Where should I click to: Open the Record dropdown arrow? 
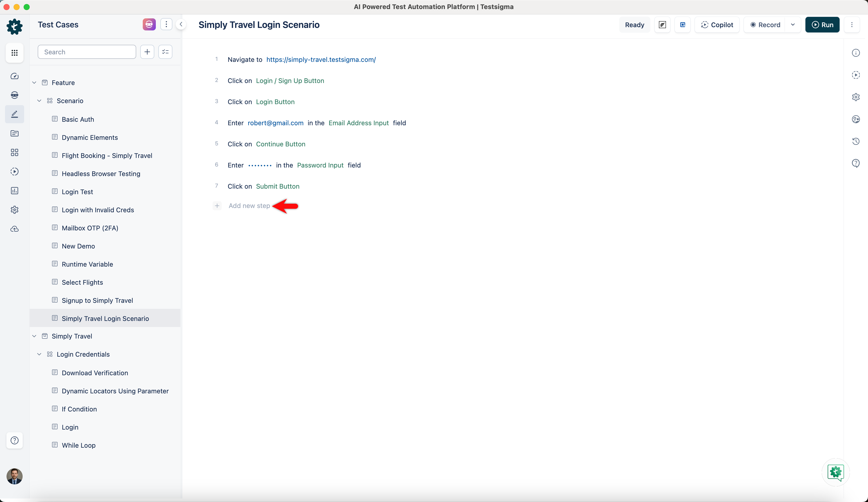793,25
